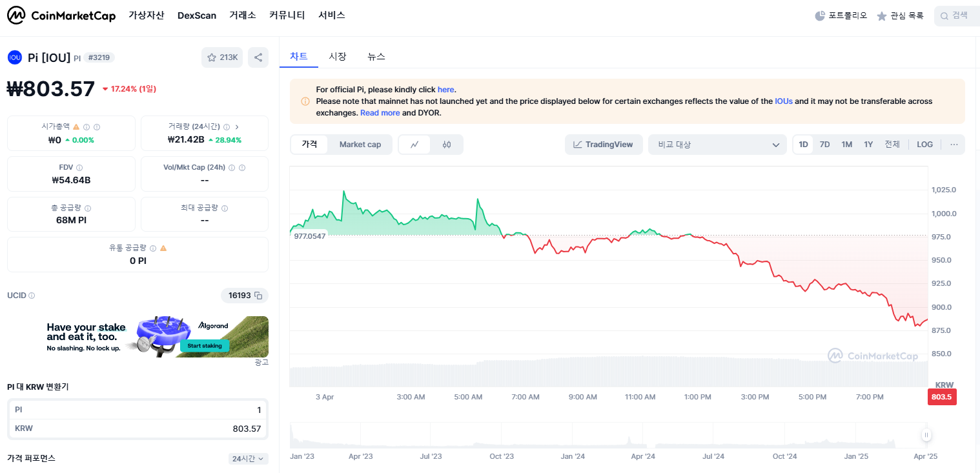
Task: Click the KRW amount field in converter
Action: pyautogui.click(x=138, y=428)
